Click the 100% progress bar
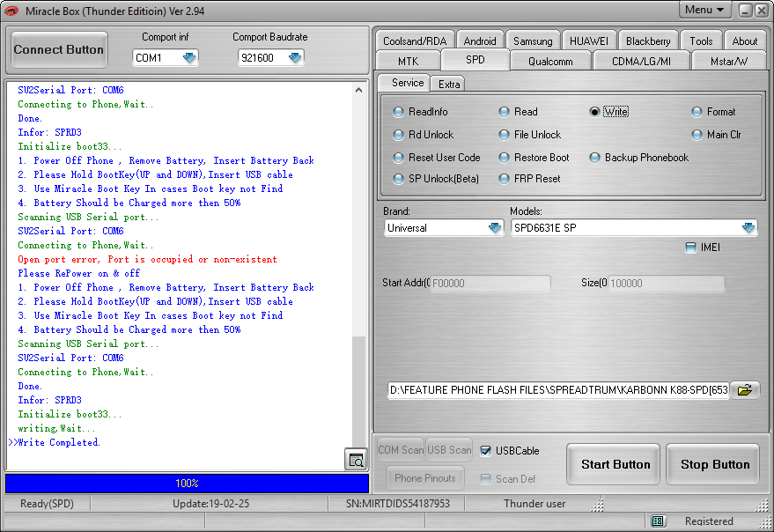Viewport: 774px width, 532px height. pyautogui.click(x=187, y=483)
